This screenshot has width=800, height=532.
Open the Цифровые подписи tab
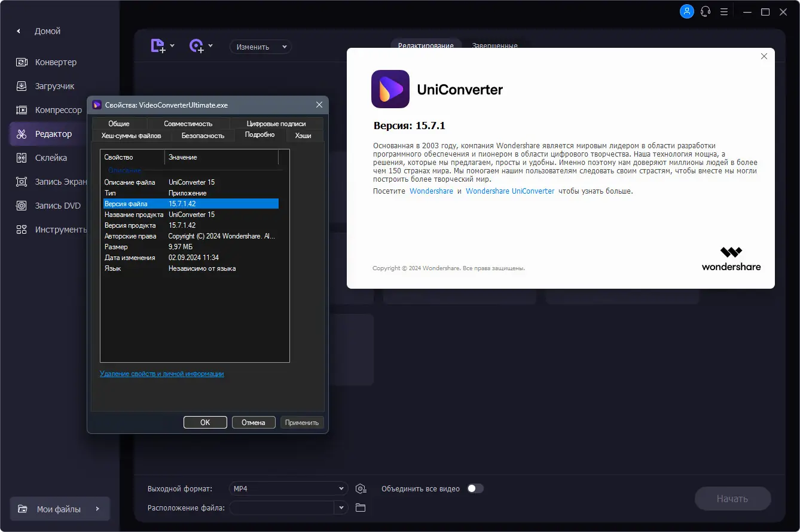pyautogui.click(x=276, y=124)
